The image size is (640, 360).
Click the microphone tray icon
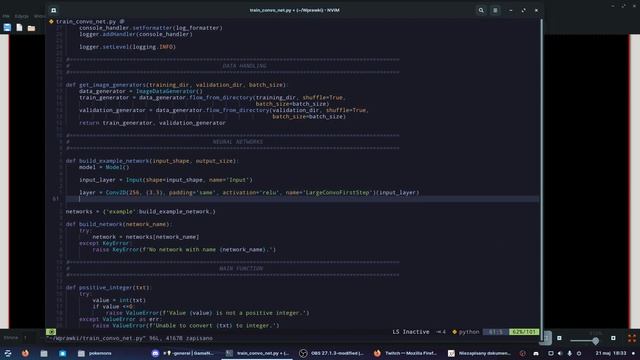tap(569, 353)
